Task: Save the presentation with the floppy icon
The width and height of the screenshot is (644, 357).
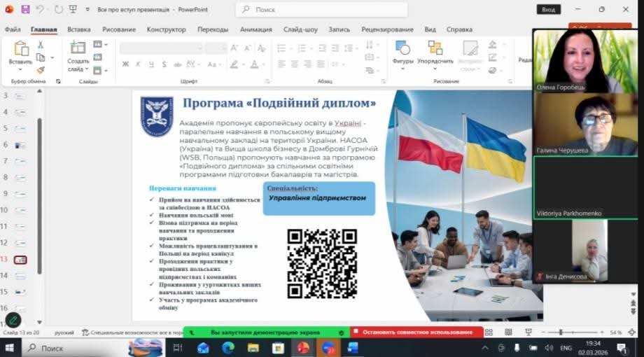Action: [x=25, y=9]
